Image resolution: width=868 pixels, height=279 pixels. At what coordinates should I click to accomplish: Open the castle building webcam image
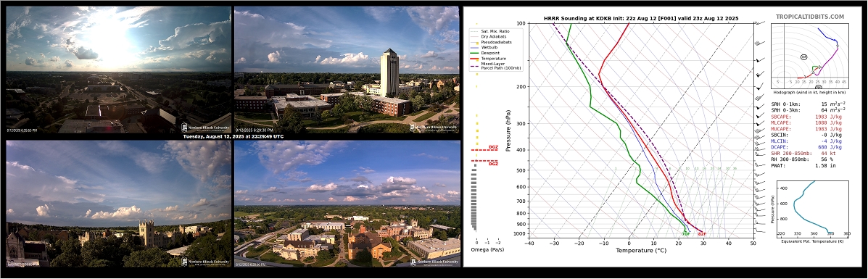118,204
